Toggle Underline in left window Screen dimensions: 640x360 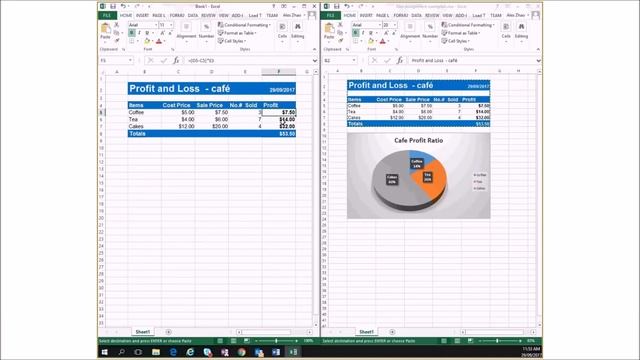click(x=147, y=33)
